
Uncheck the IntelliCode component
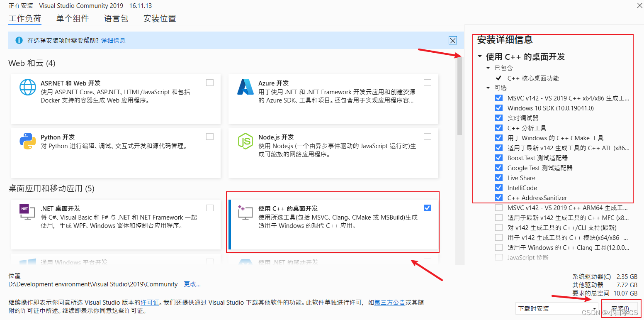click(499, 188)
